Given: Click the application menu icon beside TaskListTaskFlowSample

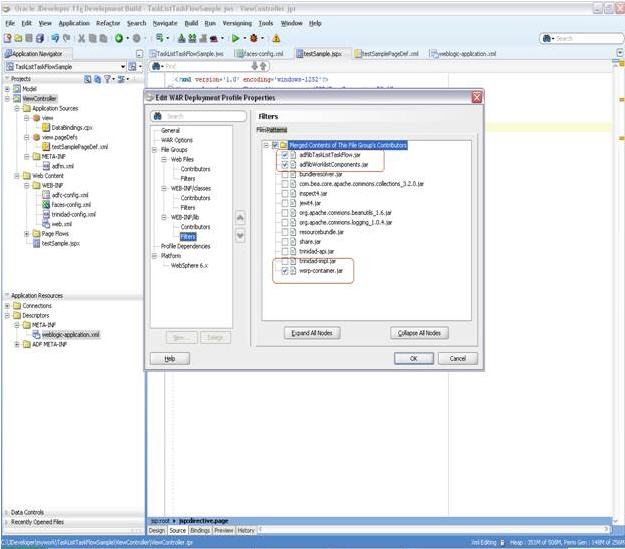Looking at the screenshot, I should 132,67.
